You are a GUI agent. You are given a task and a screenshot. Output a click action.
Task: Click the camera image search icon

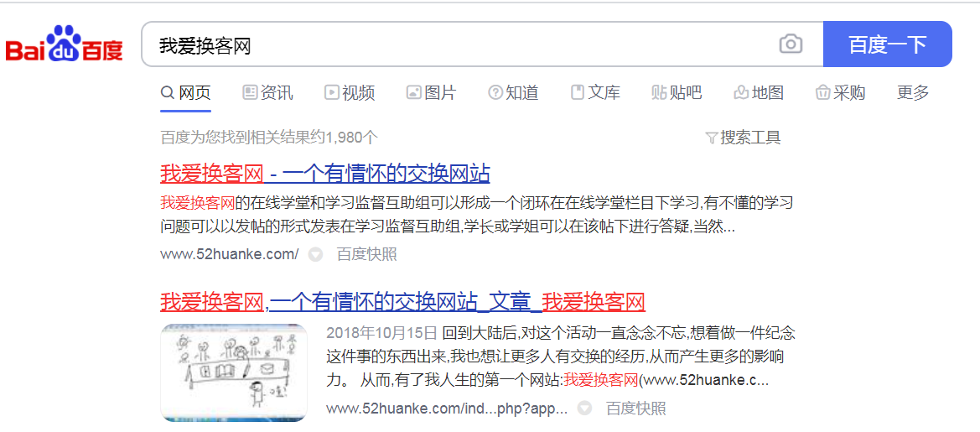point(791,44)
